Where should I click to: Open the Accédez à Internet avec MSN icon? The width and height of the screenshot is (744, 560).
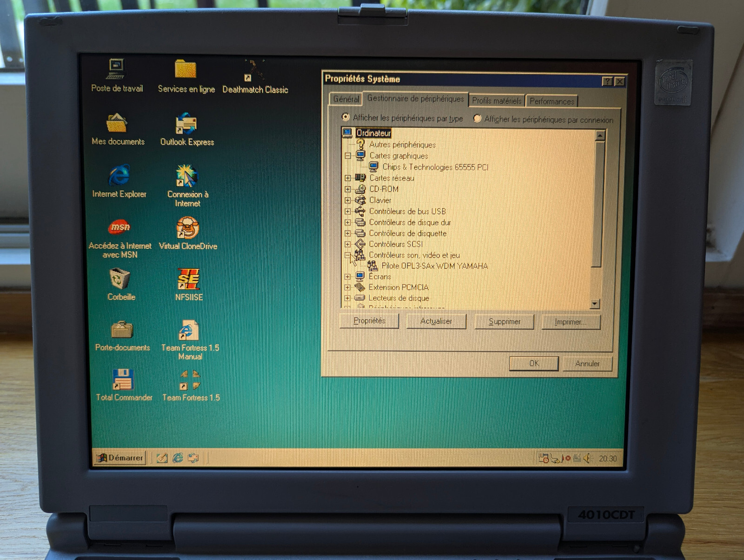(120, 227)
